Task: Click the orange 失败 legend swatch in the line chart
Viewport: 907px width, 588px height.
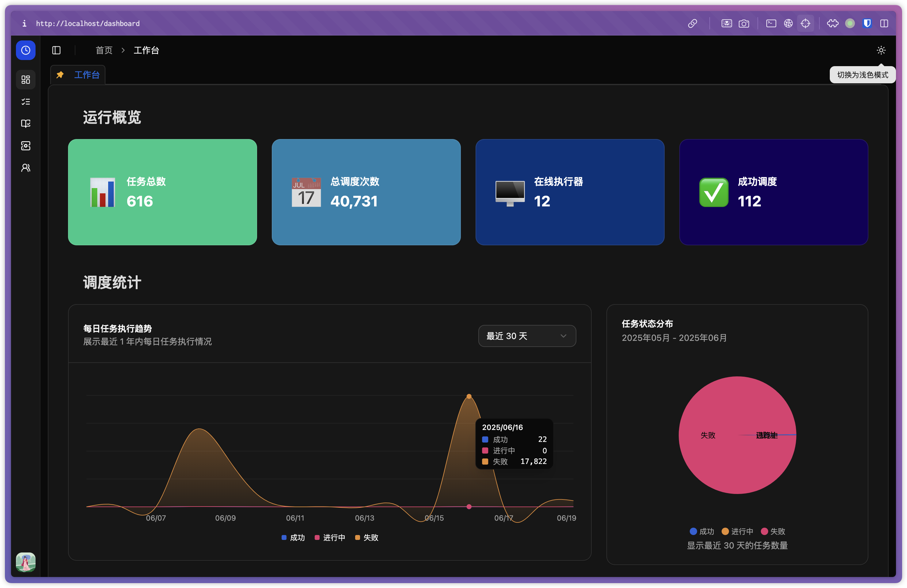Action: (x=358, y=537)
